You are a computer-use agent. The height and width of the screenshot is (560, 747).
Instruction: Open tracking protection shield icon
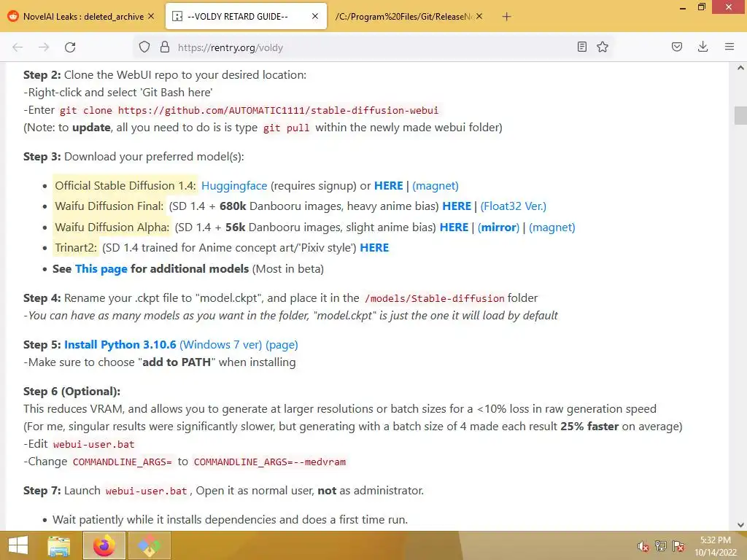pyautogui.click(x=144, y=47)
